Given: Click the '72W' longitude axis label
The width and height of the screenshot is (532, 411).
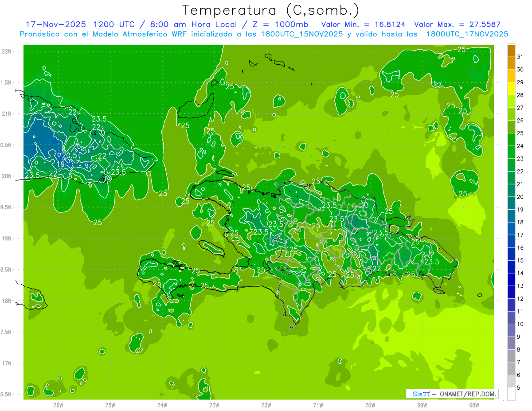Looking at the screenshot, I should click(266, 405).
